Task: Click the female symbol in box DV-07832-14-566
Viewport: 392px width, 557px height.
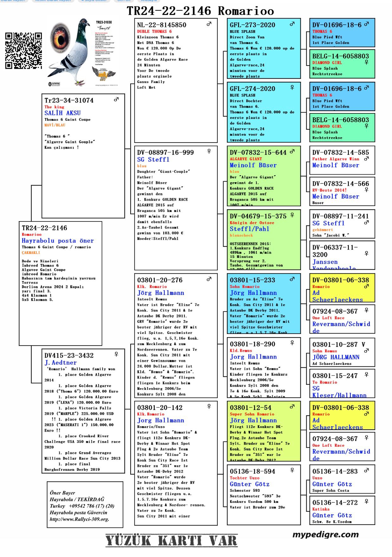Action: coord(366,190)
